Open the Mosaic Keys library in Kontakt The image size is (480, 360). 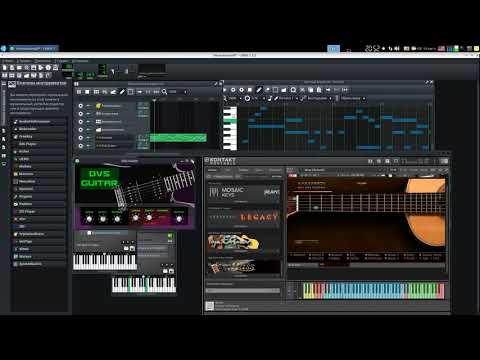coord(243,193)
